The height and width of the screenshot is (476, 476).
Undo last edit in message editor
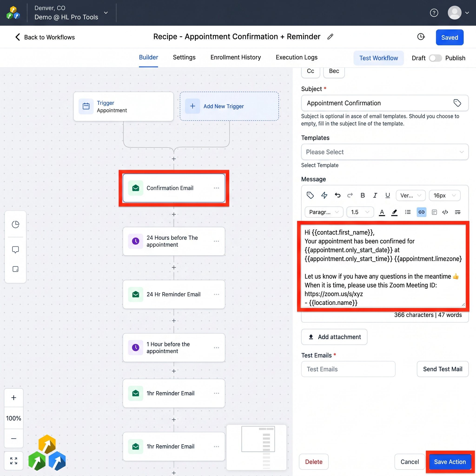(x=337, y=195)
